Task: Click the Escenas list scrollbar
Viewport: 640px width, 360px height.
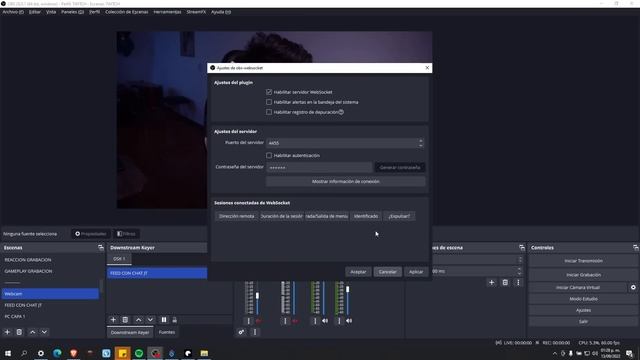Action: click(x=101, y=287)
